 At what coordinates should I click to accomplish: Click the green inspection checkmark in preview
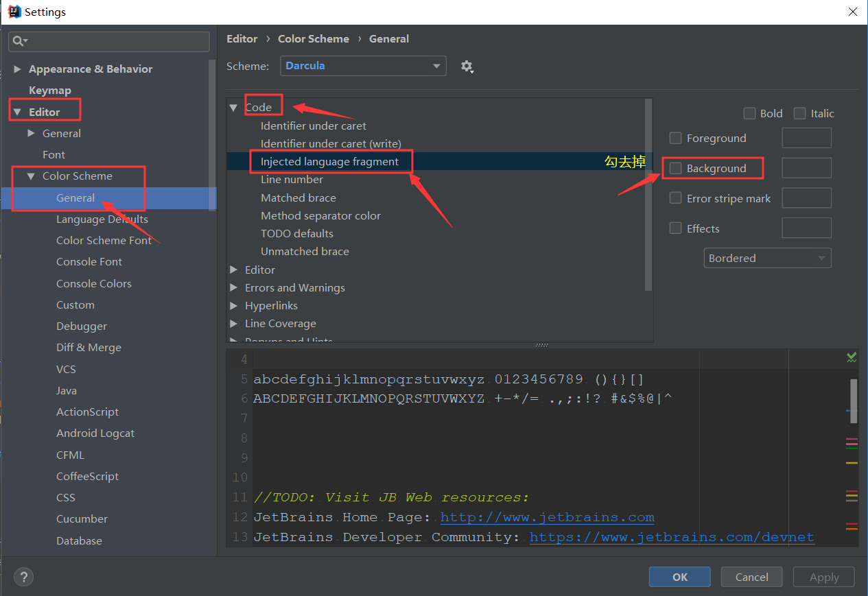[852, 357]
